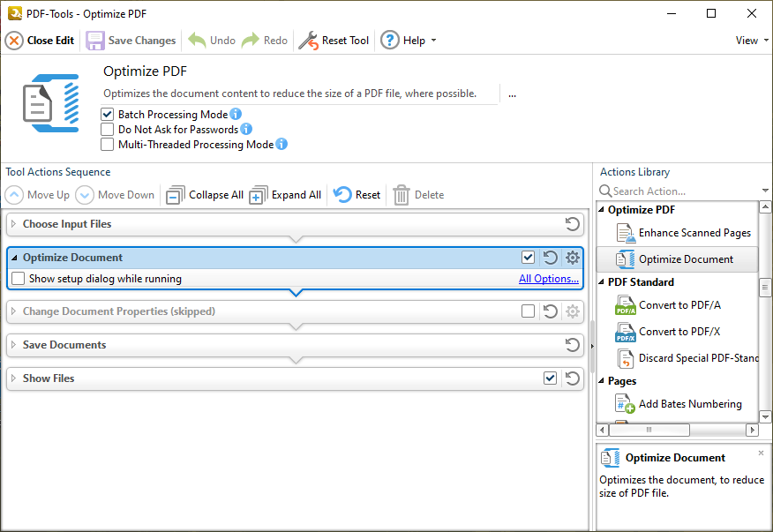Check Multi-Threaded Processing Mode
The height and width of the screenshot is (532, 773).
click(x=107, y=144)
